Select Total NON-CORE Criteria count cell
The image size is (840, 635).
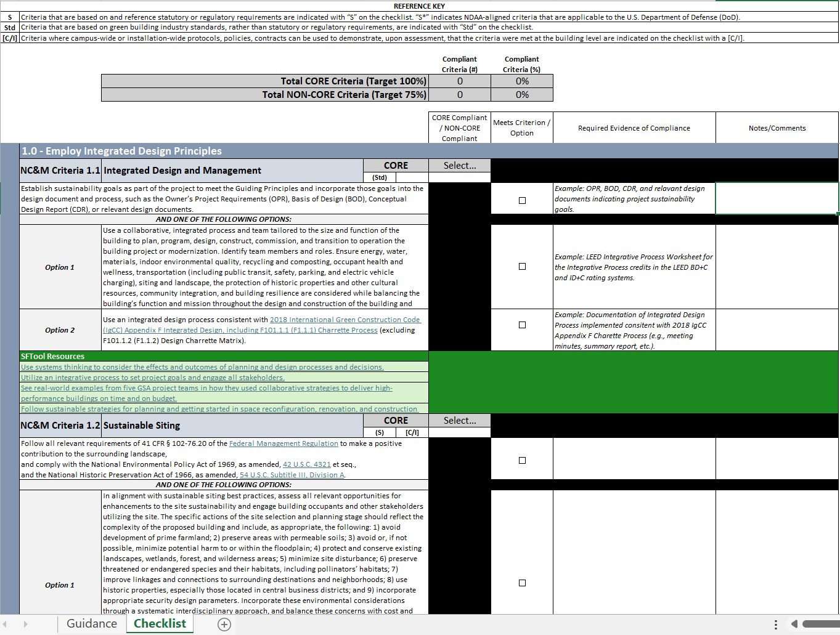point(460,95)
